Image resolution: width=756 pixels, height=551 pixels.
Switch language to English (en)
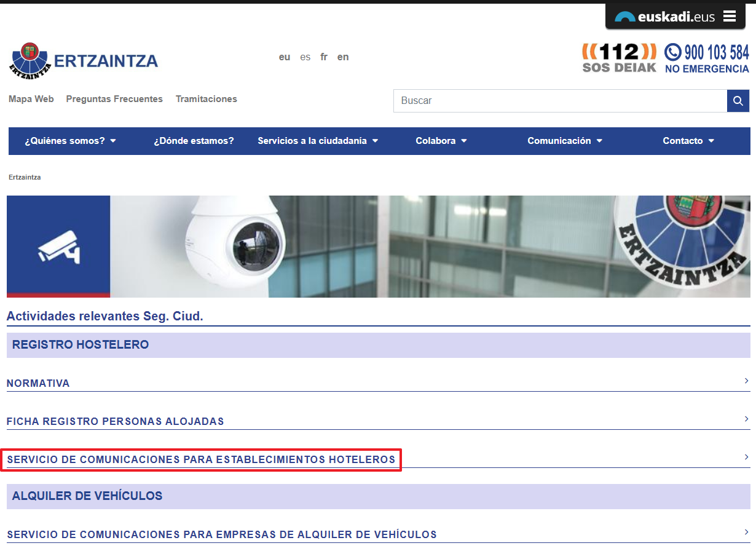click(343, 57)
